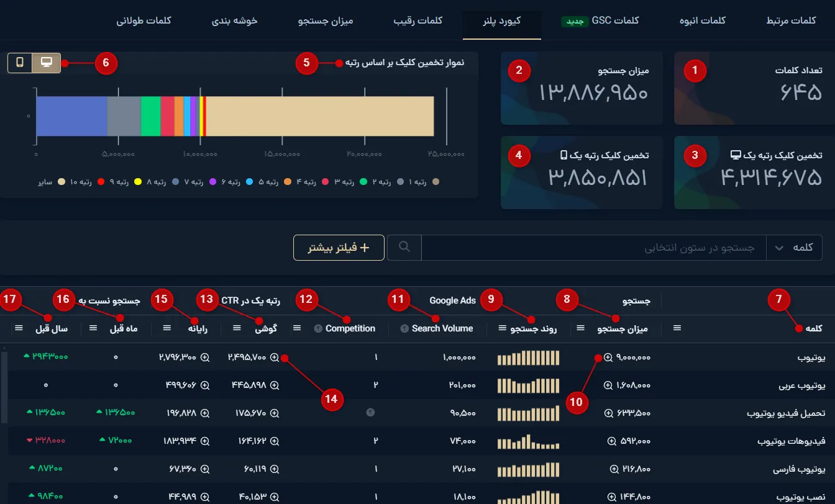Open the کلمه column selector dropdown
835x504 pixels.
(x=794, y=248)
